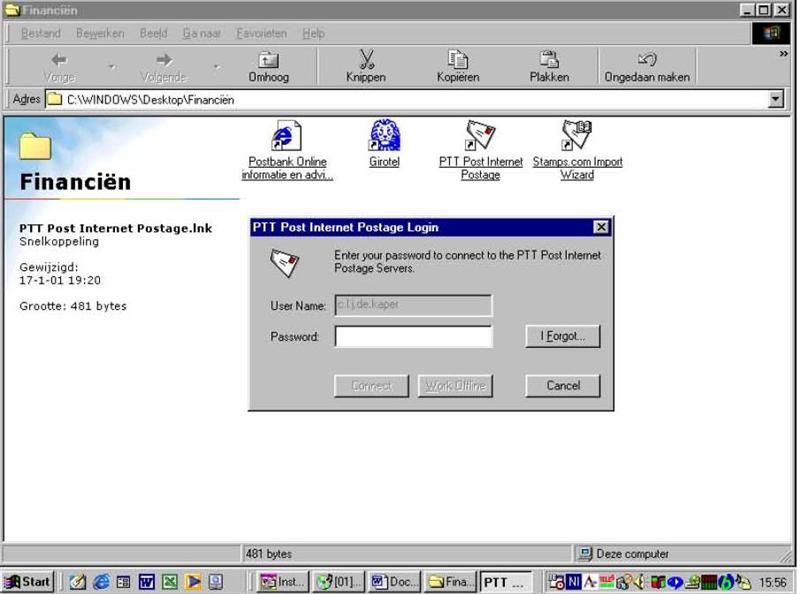The image size is (800, 594).
Task: Click the greyed-out Connect button
Action: 371,385
